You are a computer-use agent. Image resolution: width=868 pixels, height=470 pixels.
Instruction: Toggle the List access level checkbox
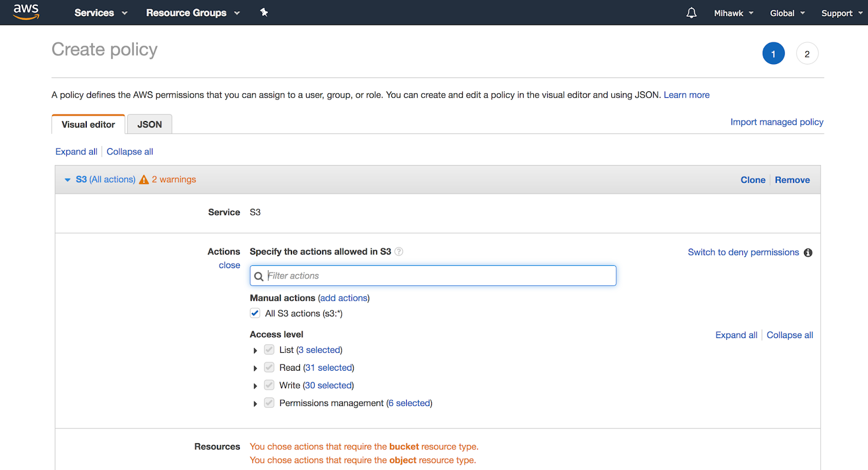coord(269,350)
